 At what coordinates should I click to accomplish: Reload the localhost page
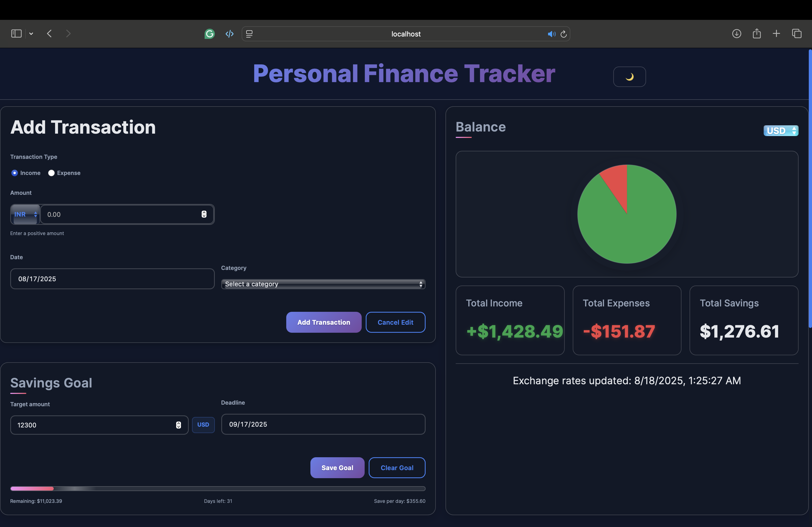(x=564, y=34)
